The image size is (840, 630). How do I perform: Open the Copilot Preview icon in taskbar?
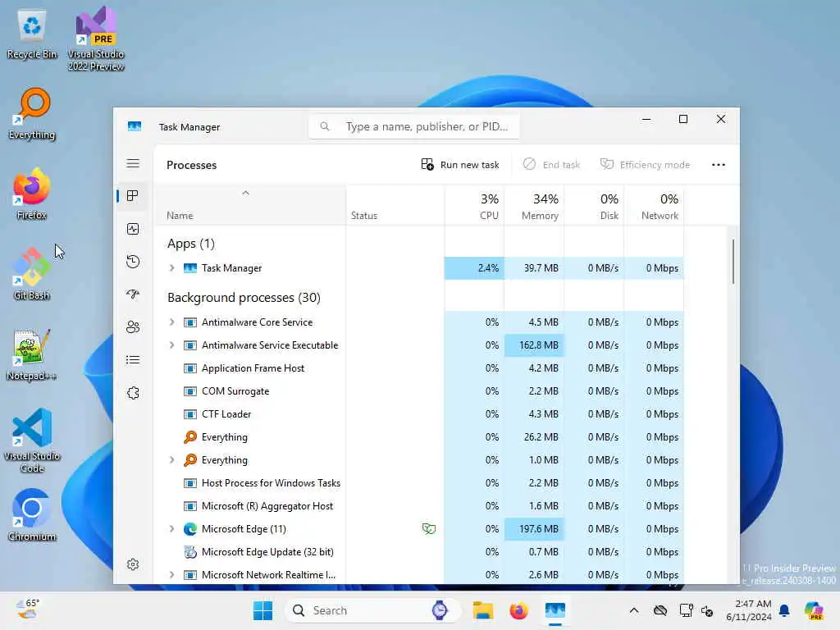(x=814, y=610)
